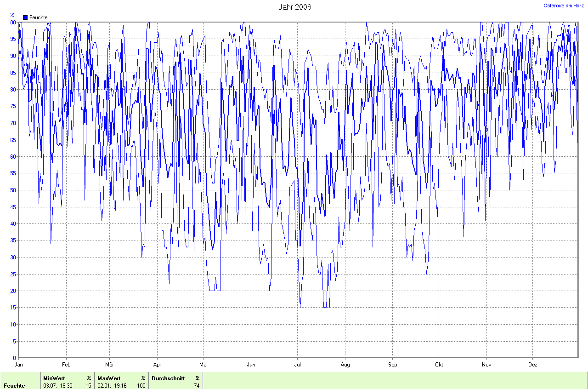
Task: Select the Okt month axis label
Action: [439, 365]
